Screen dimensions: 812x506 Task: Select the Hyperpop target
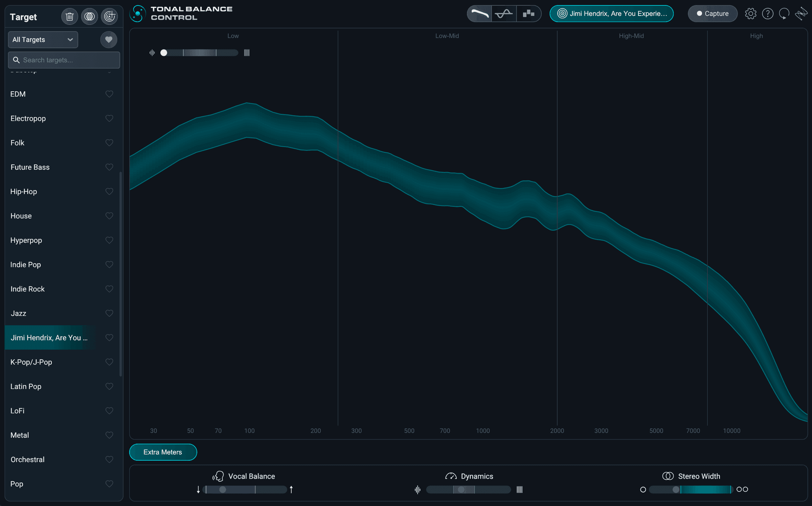click(62, 240)
